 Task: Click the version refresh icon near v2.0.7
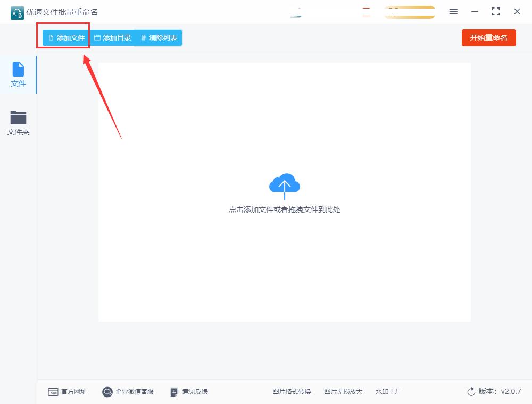471,392
